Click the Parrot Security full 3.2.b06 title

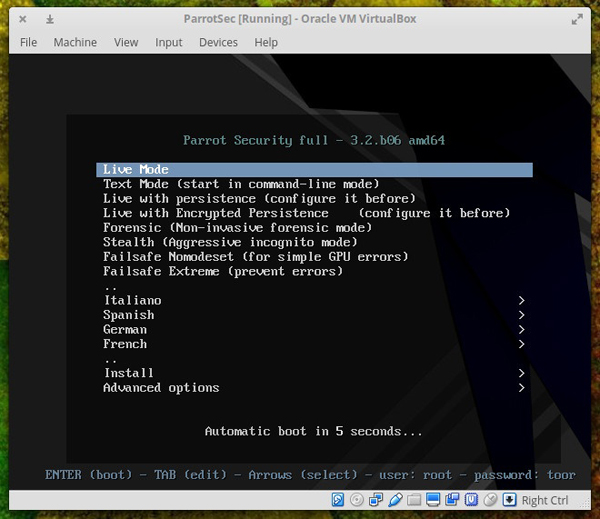point(314,140)
